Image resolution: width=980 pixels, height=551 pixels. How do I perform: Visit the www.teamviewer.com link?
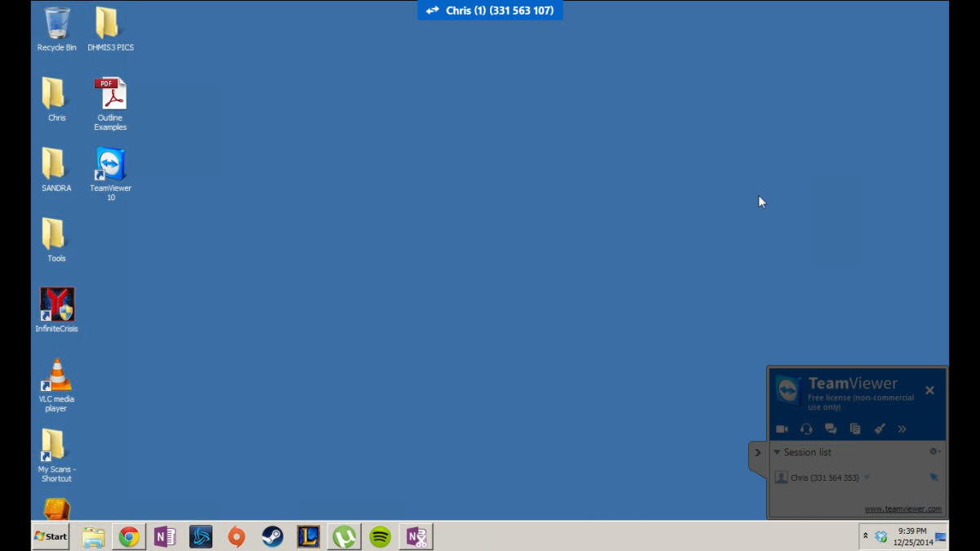(x=902, y=509)
